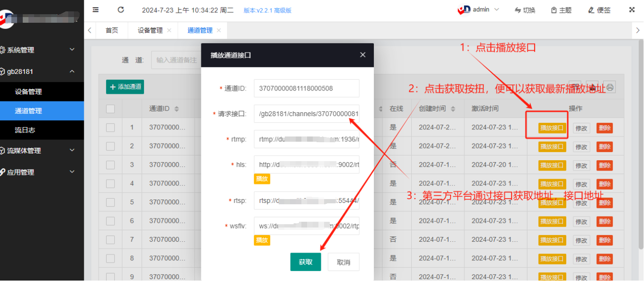Open the admin user dropdown

479,9
